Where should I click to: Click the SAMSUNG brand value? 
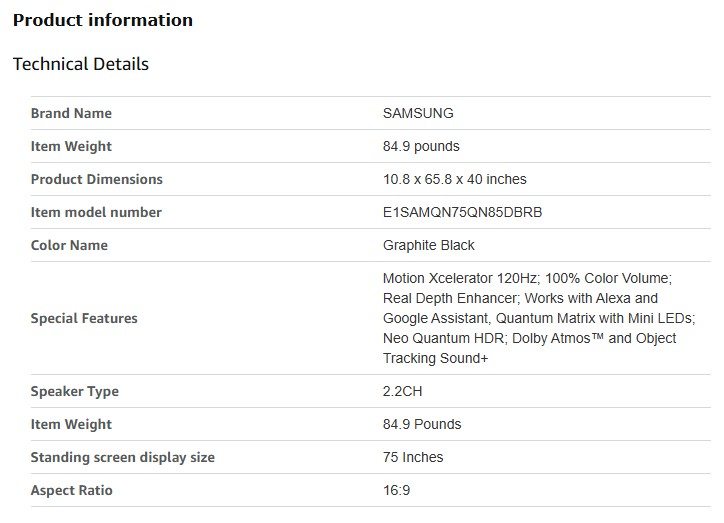tap(418, 113)
